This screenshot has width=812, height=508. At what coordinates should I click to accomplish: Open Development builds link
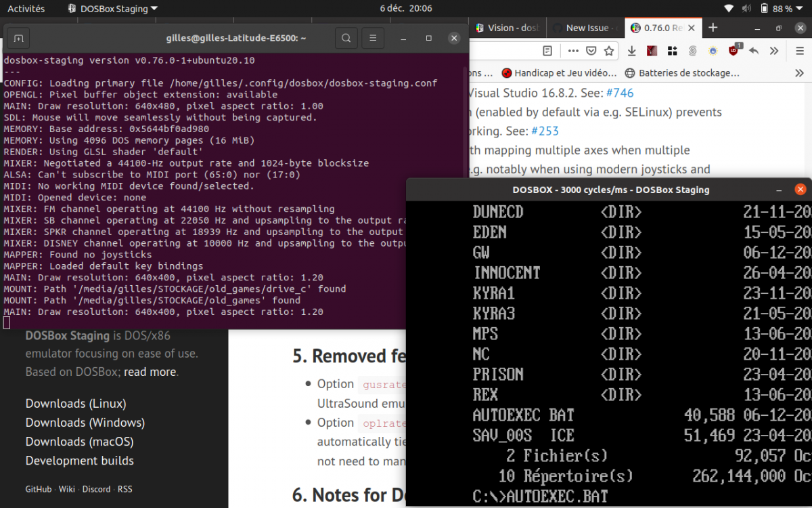(80, 461)
